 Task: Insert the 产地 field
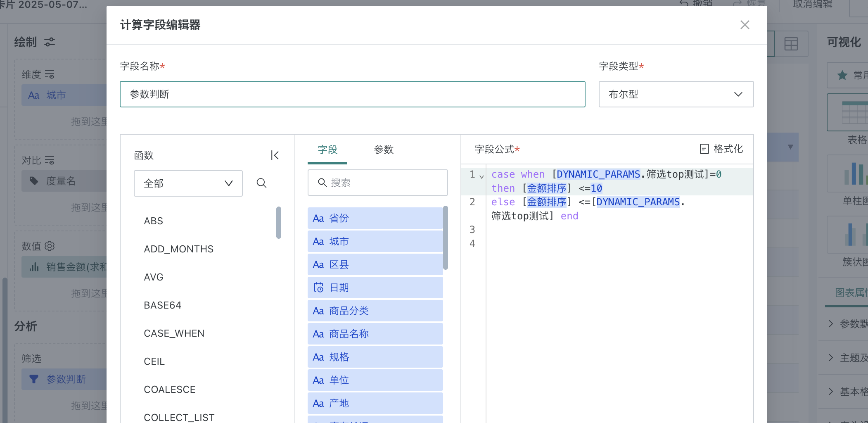click(375, 403)
